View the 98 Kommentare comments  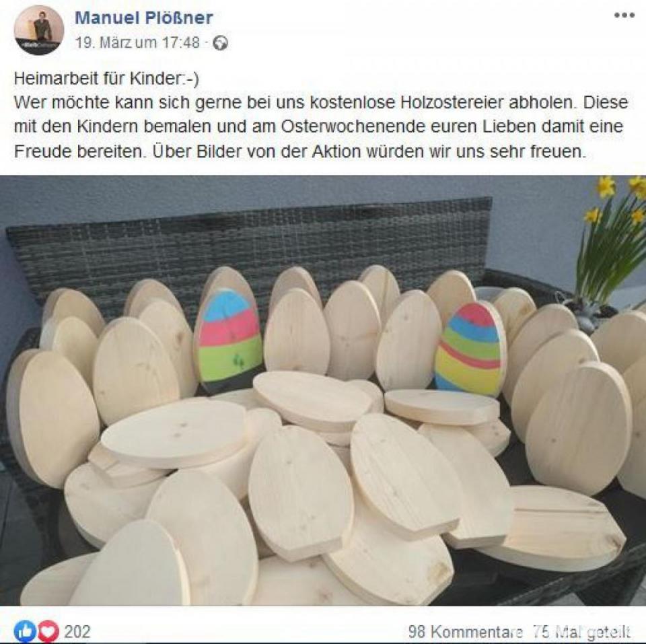tap(465, 631)
